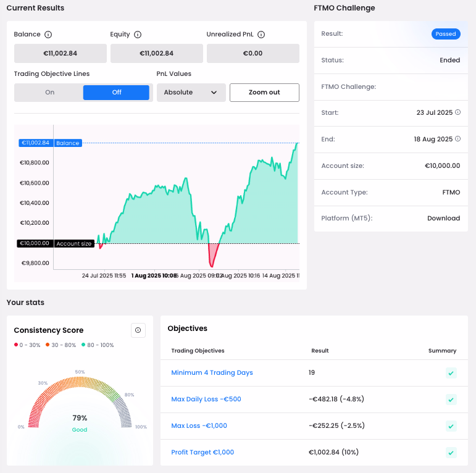Open the Absolute PnL Values dropdown
Image resolution: width=476 pixels, height=473 pixels.
pos(191,92)
